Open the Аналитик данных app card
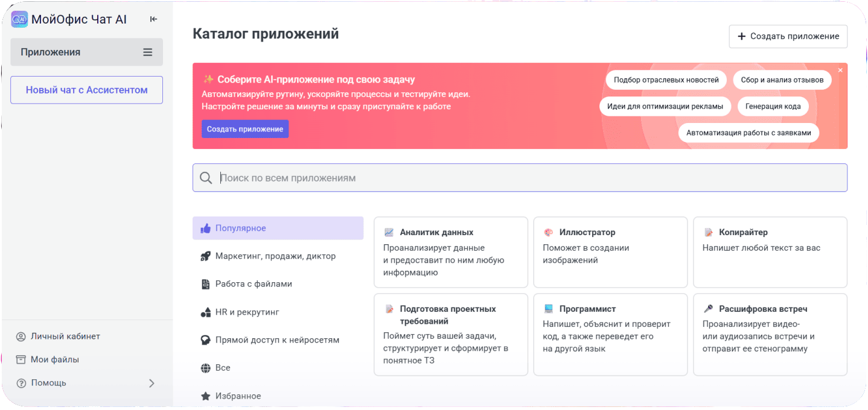The height and width of the screenshot is (410, 868). coord(450,252)
